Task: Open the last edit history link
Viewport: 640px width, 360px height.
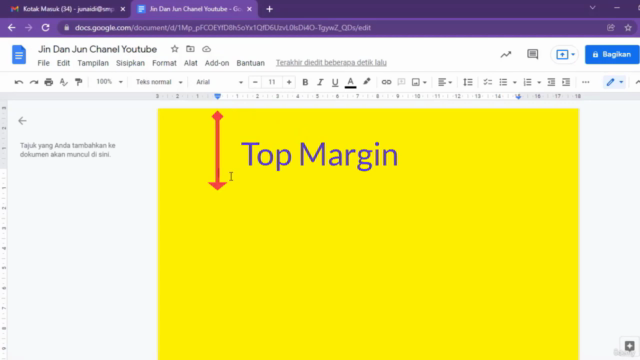Action: (331, 62)
